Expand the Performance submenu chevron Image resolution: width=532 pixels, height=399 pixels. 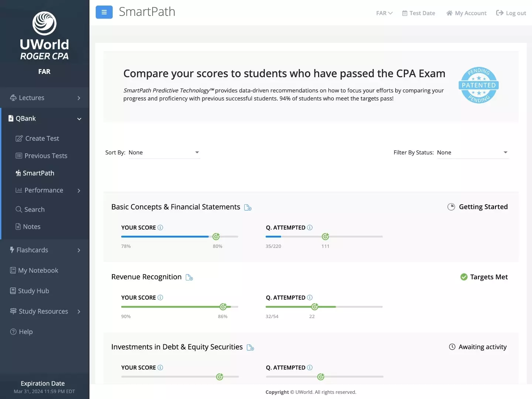pos(79,191)
